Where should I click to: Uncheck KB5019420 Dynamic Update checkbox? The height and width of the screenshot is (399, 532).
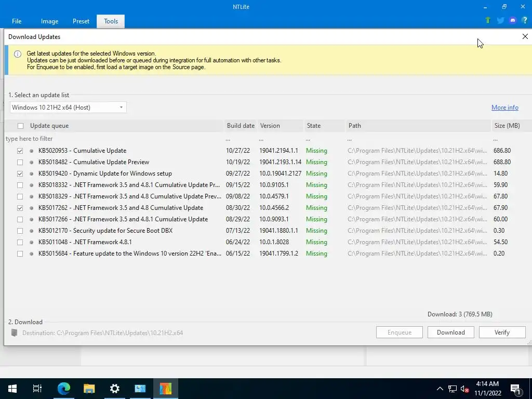[20, 174]
